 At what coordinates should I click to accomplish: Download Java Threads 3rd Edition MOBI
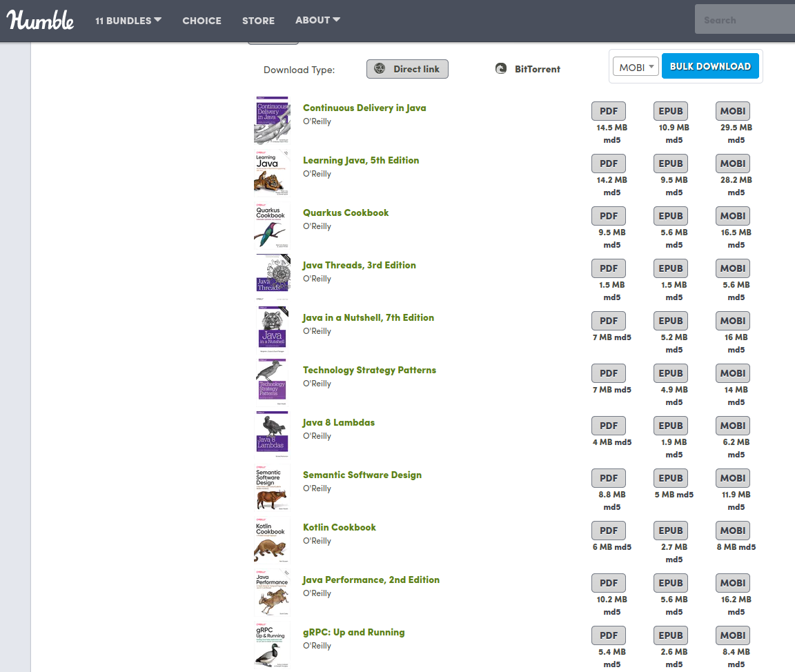click(x=733, y=268)
